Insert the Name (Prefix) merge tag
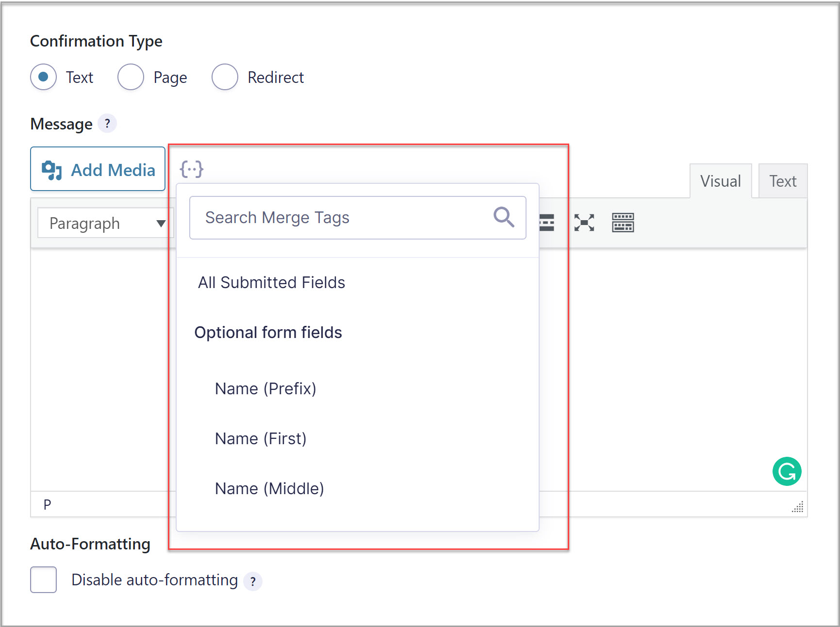840x627 pixels. point(265,388)
